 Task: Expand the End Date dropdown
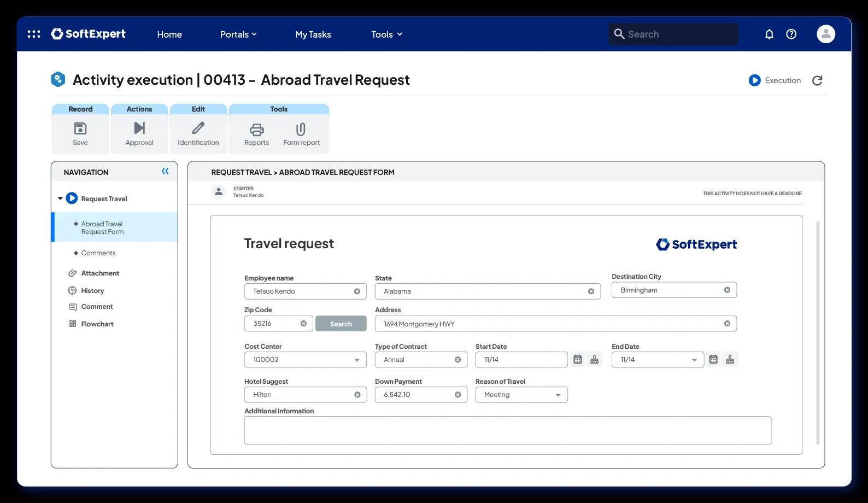click(694, 360)
